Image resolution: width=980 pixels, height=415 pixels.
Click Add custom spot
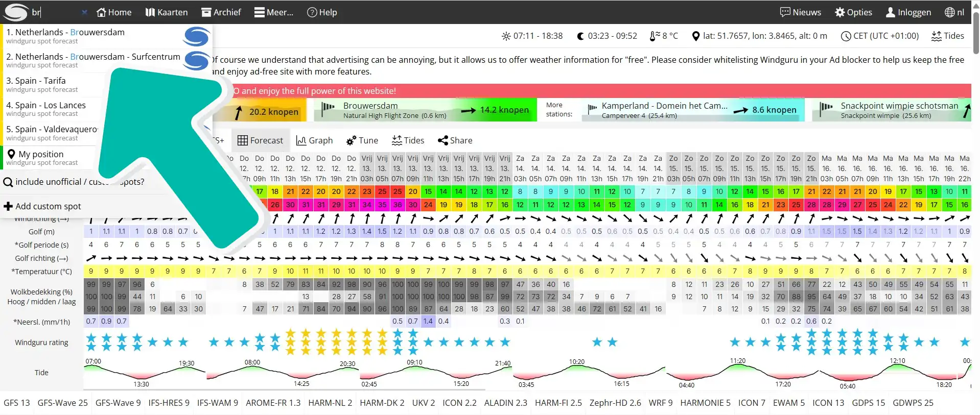coord(43,206)
